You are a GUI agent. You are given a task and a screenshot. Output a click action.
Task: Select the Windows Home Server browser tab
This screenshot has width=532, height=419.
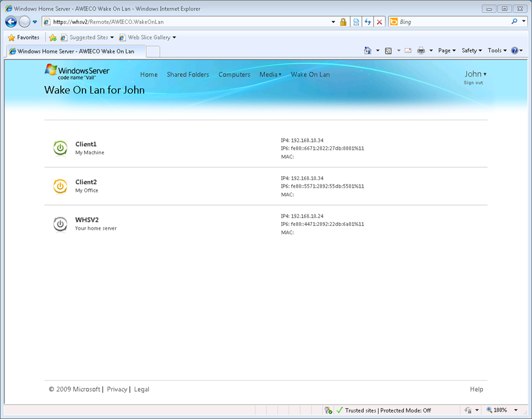tap(76, 51)
